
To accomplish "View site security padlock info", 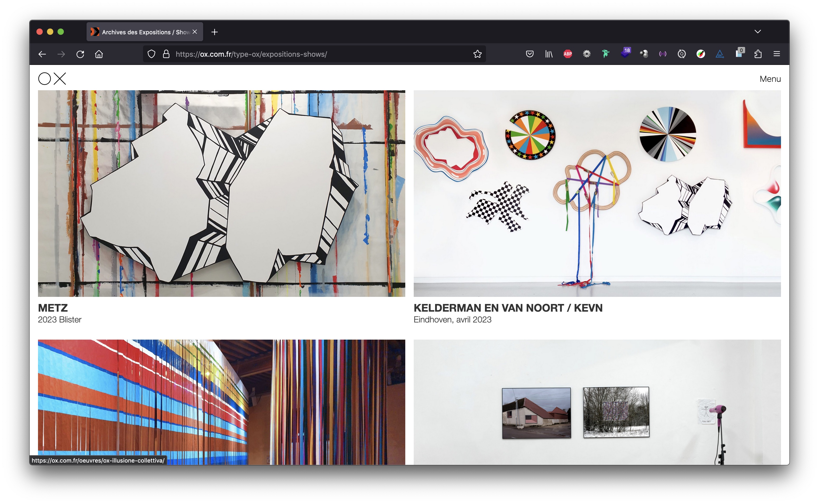I will [166, 54].
